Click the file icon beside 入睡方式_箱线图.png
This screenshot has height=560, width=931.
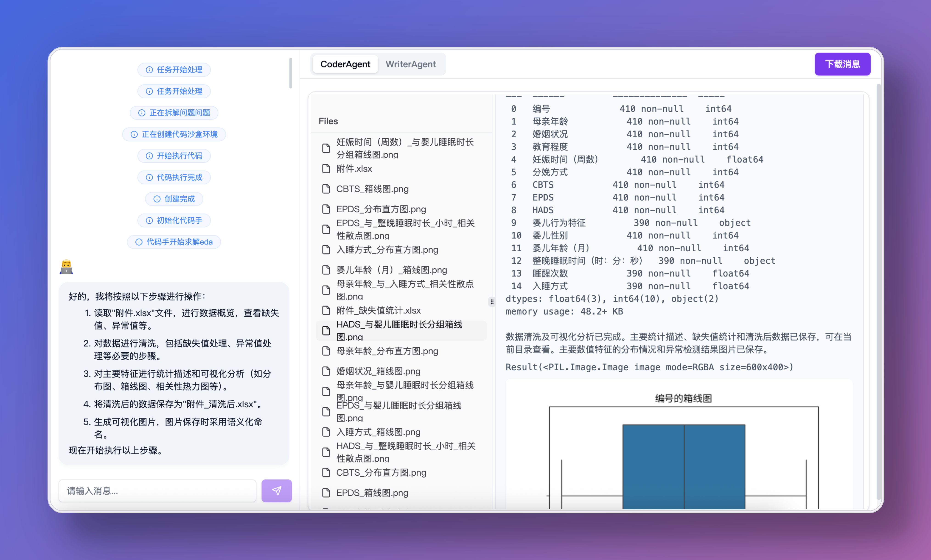click(326, 432)
